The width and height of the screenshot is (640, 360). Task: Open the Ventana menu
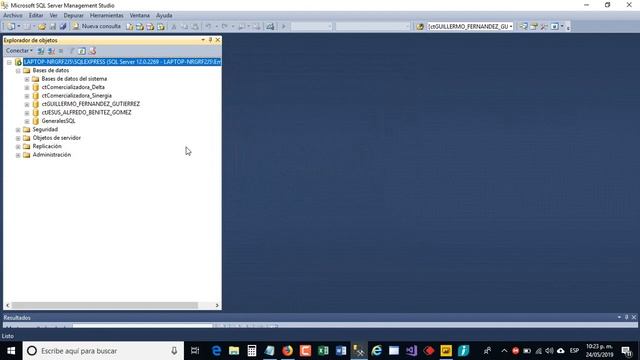tap(140, 15)
